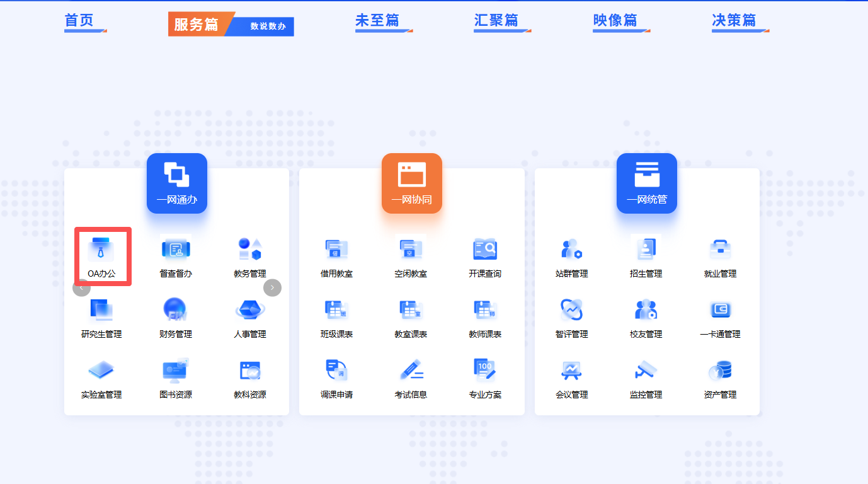
Task: Open 督查督办 supervision icon
Action: click(x=176, y=250)
